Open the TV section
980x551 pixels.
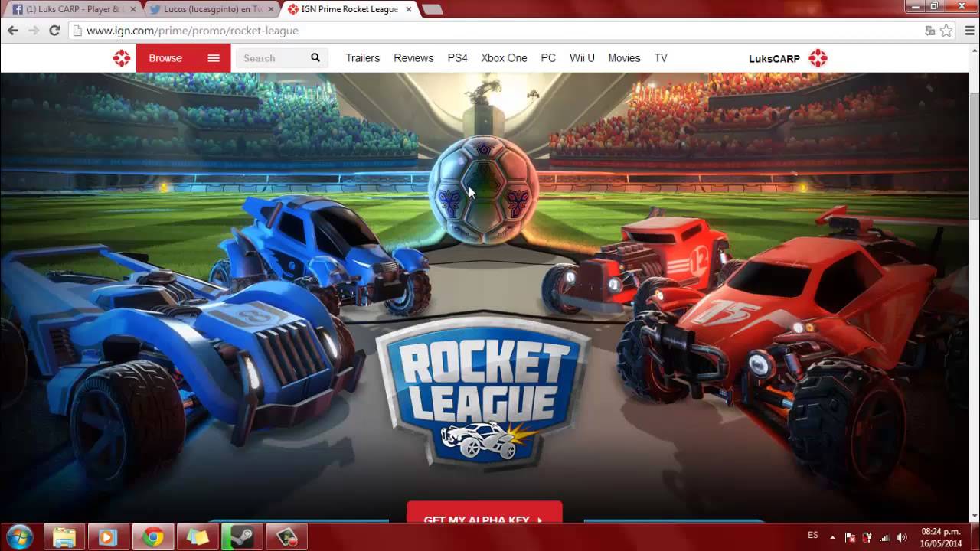pyautogui.click(x=661, y=58)
